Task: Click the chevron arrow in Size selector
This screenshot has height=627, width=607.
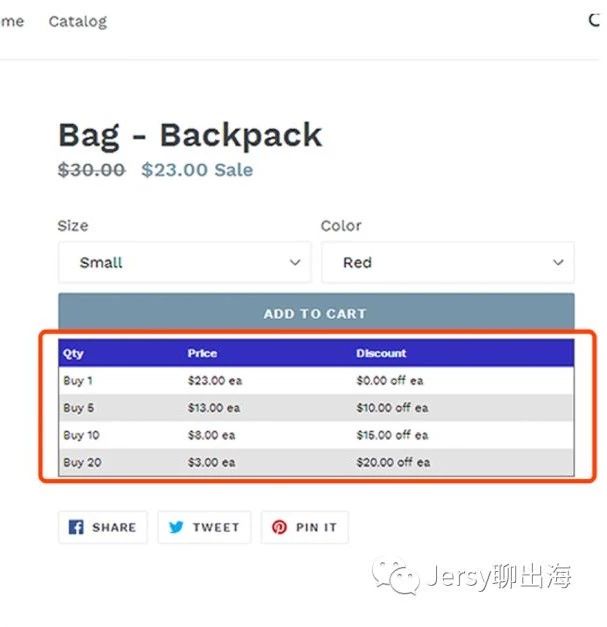Action: pos(295,262)
